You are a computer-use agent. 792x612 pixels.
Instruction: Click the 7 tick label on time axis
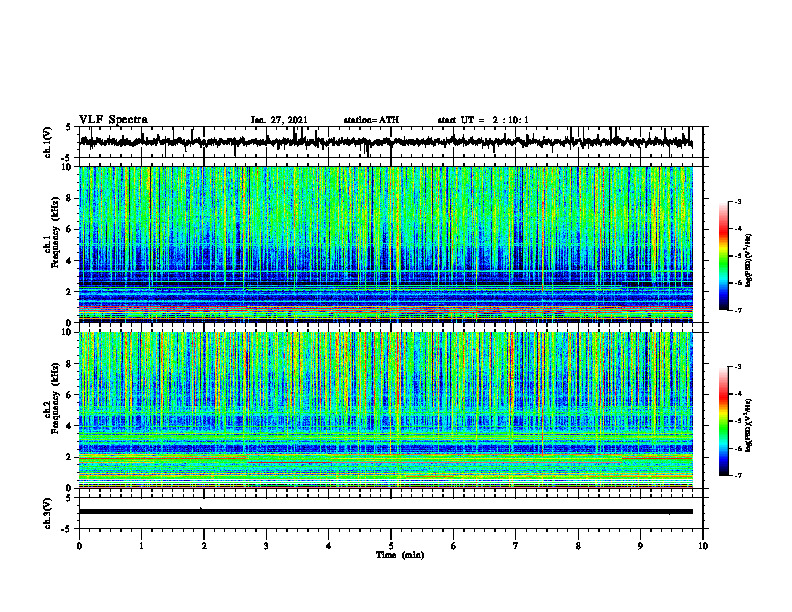coord(516,546)
